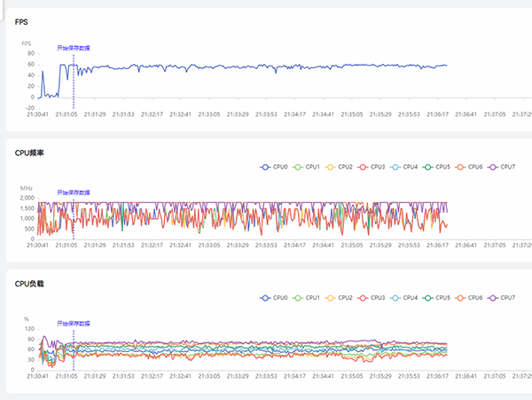Toggle CPU3 line via CPU负载 legend
This screenshot has width=532, height=400.
point(370,298)
